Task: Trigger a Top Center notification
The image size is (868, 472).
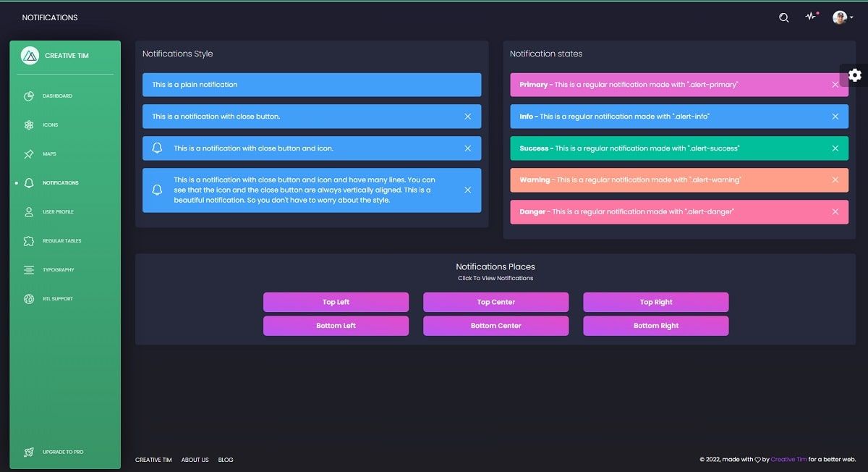Action: click(x=495, y=302)
